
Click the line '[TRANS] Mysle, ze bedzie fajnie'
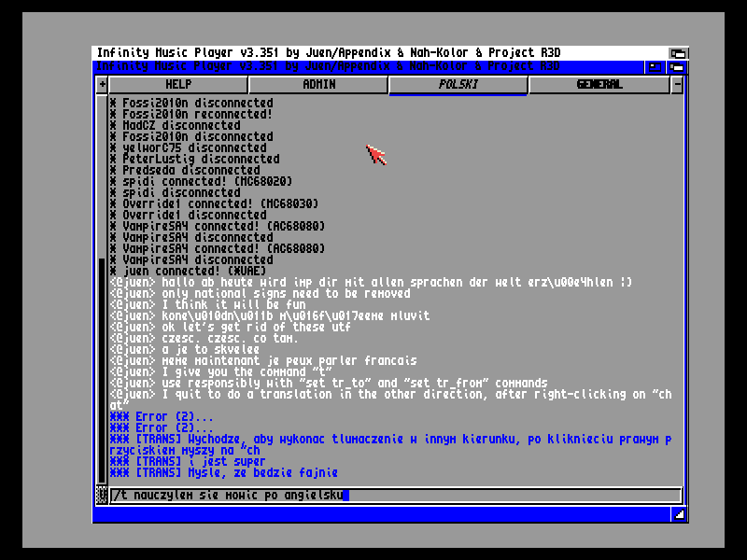[224, 473]
